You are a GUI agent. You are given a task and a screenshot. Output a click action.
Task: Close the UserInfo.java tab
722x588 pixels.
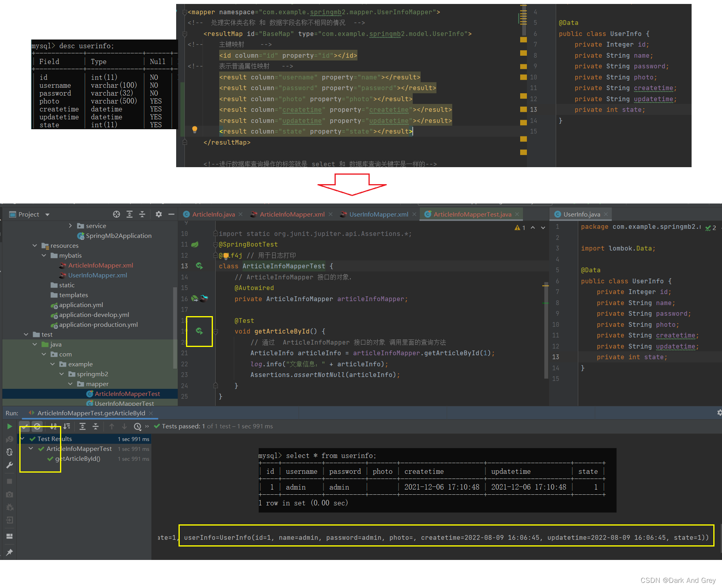(x=606, y=215)
